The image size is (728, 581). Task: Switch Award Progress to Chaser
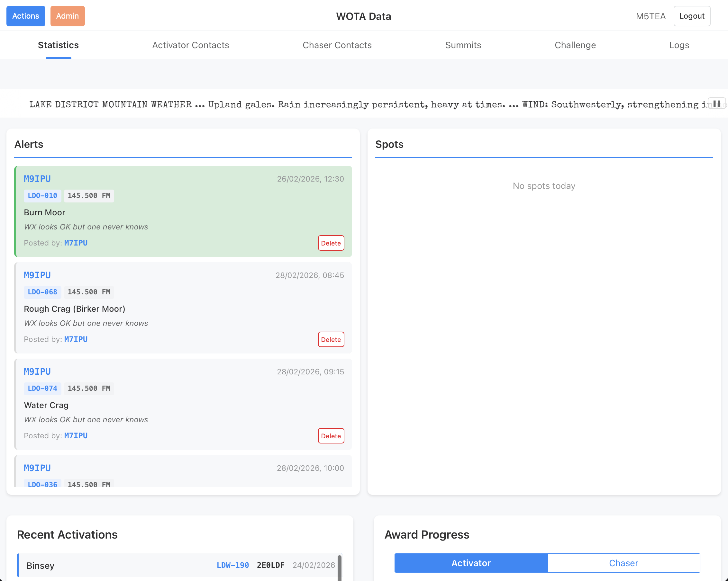(623, 563)
